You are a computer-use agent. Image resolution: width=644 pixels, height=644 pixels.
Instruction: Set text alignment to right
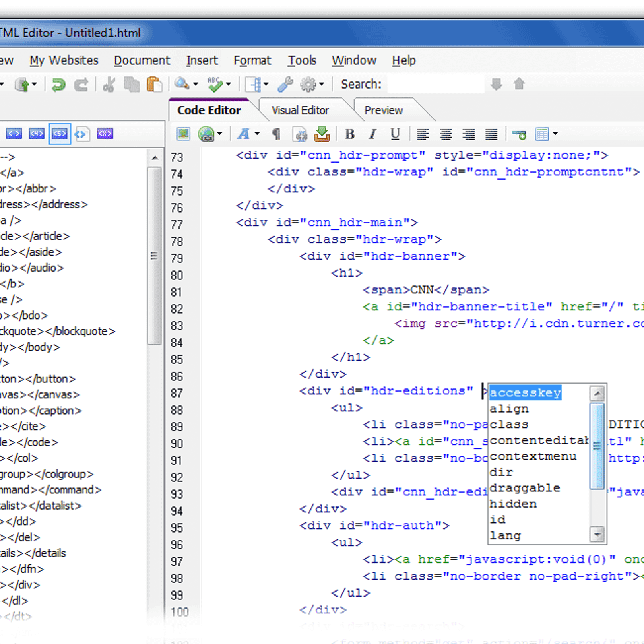pyautogui.click(x=469, y=134)
